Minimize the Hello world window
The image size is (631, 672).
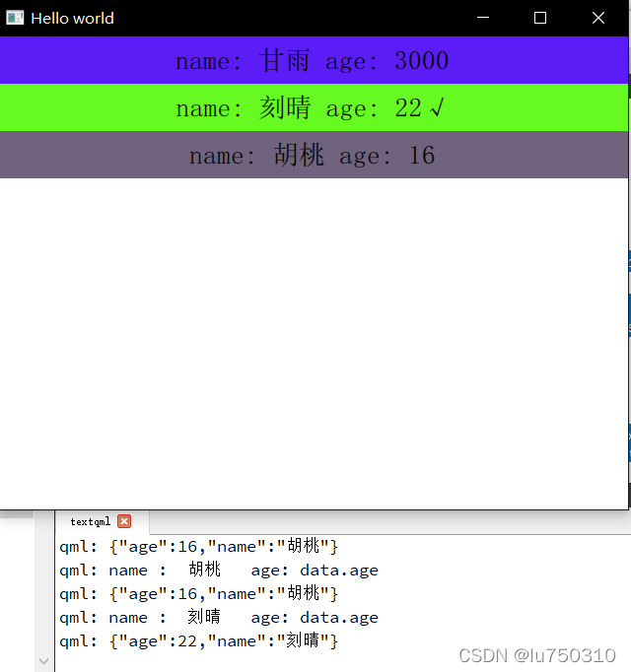point(483,18)
